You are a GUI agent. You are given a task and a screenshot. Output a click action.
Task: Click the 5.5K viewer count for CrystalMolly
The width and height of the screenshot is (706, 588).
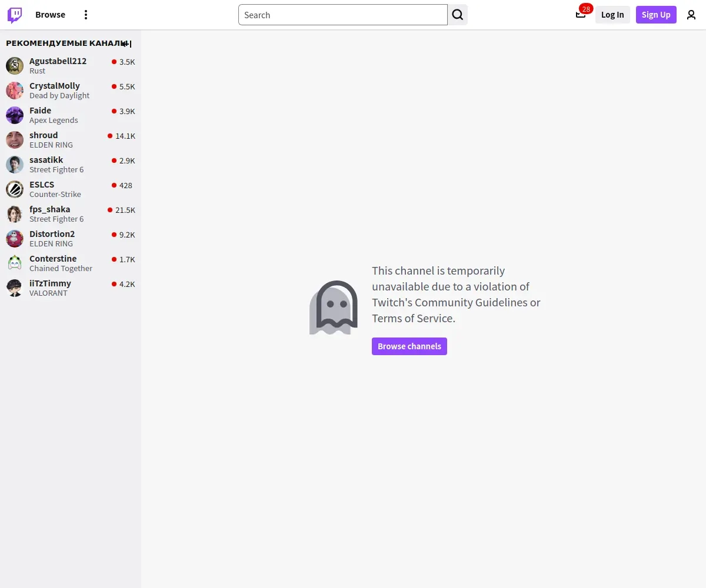[127, 86]
